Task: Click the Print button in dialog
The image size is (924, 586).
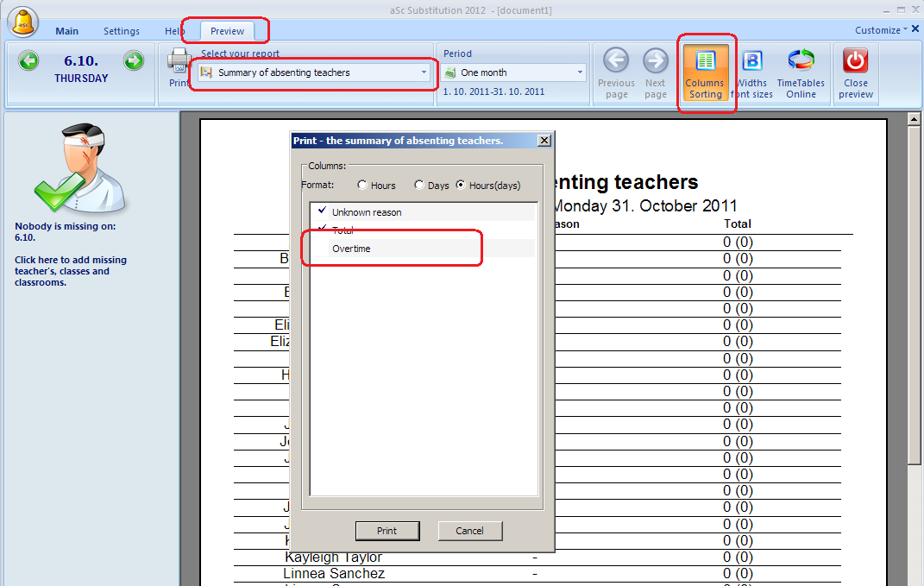Action: [x=387, y=531]
